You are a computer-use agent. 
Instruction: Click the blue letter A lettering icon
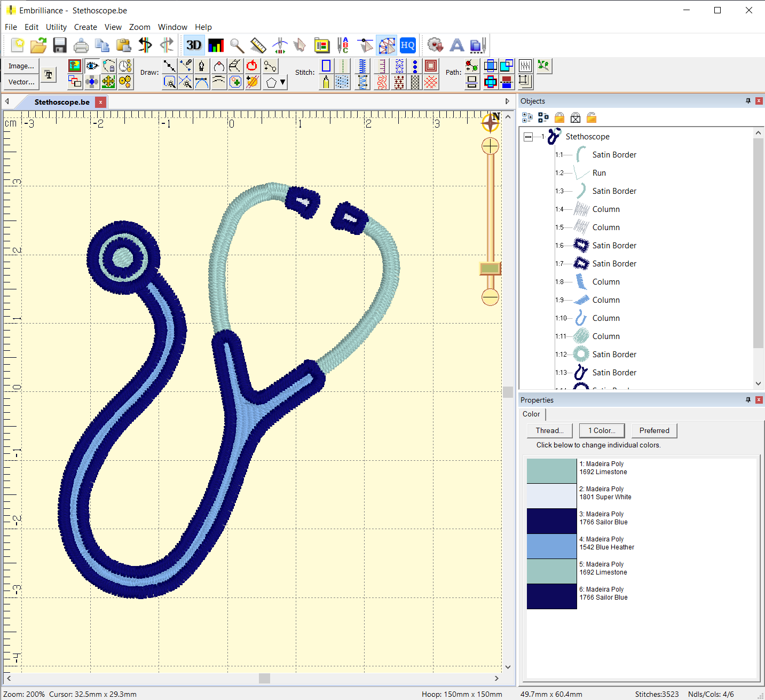[x=456, y=45]
